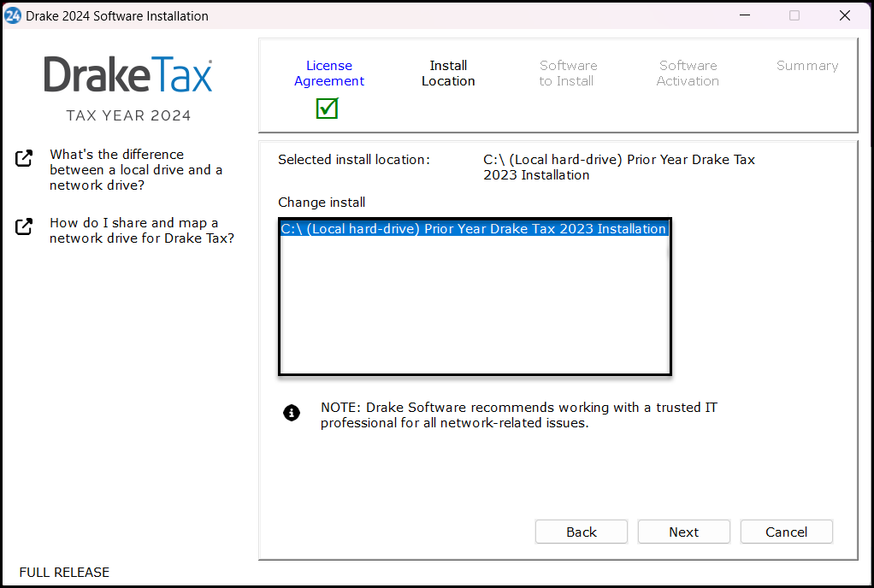Select the Summary step

(x=807, y=66)
